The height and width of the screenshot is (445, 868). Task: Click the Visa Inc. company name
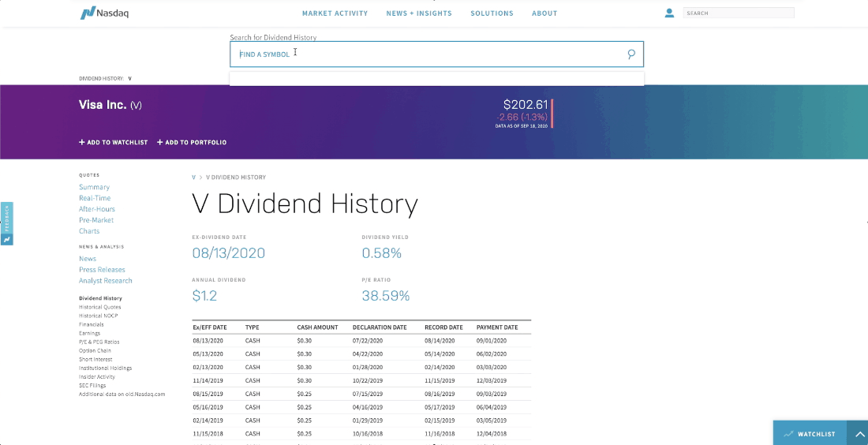pyautogui.click(x=103, y=105)
